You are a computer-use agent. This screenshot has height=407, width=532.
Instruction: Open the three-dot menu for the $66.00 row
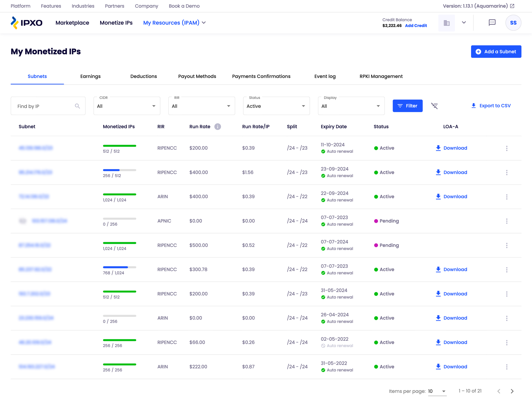coord(507,342)
